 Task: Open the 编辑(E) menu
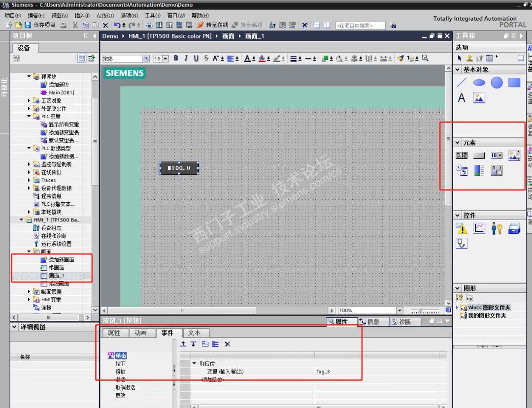point(36,16)
